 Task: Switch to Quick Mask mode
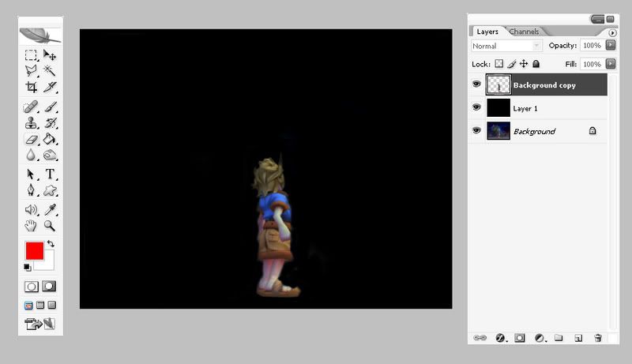click(x=49, y=287)
